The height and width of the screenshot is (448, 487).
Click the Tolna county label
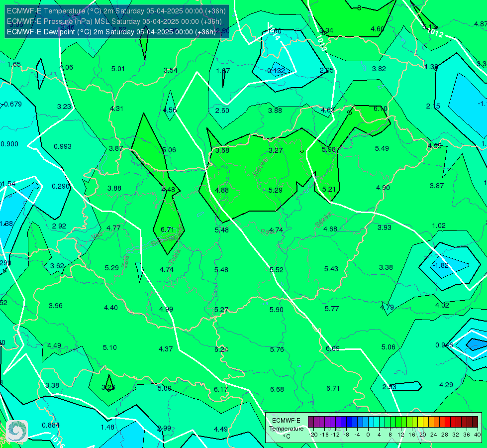pos(175,256)
